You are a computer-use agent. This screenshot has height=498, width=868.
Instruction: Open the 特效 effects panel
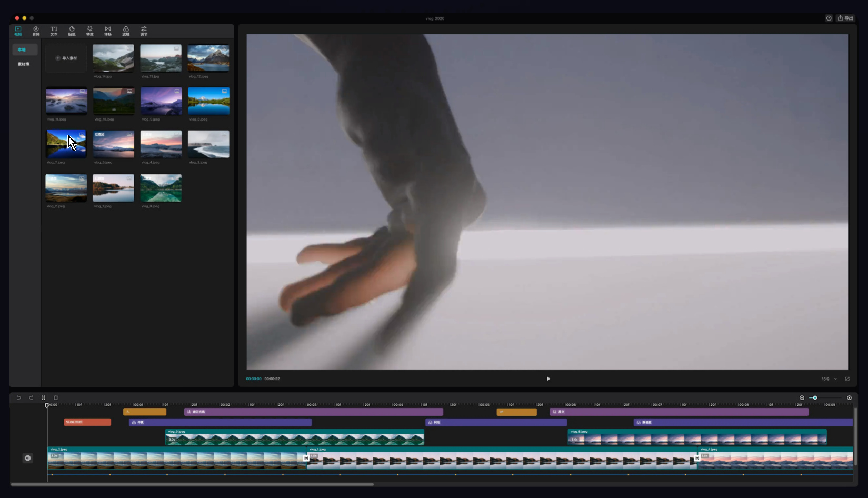[89, 31]
